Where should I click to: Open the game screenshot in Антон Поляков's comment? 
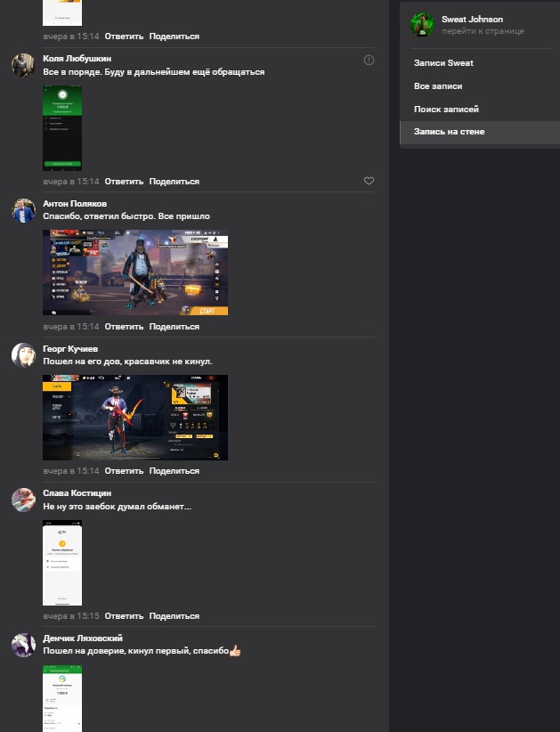(x=135, y=272)
